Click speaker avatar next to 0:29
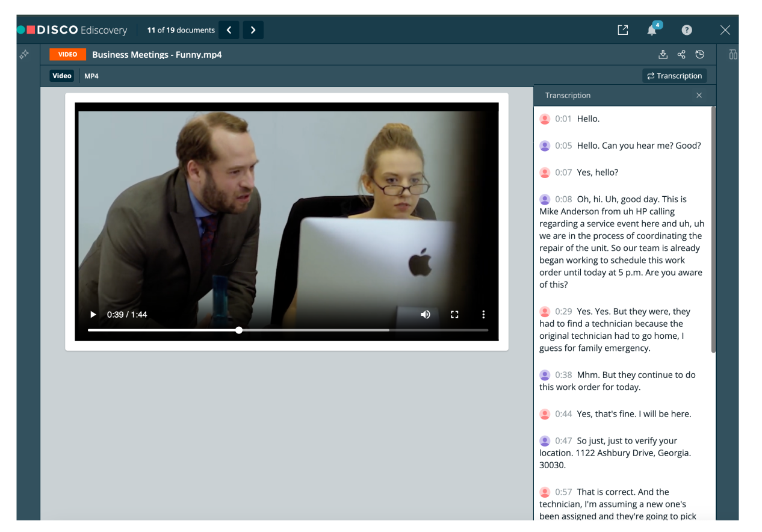 [x=545, y=312]
